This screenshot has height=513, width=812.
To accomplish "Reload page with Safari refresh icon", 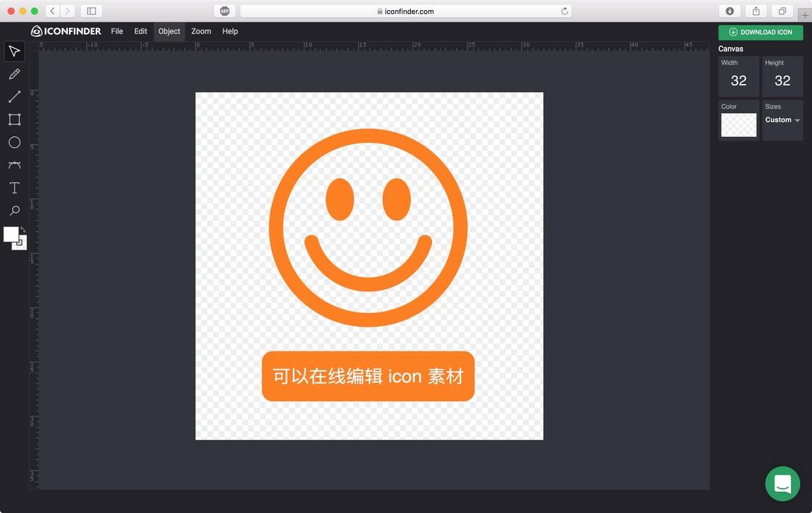I will tap(565, 11).
